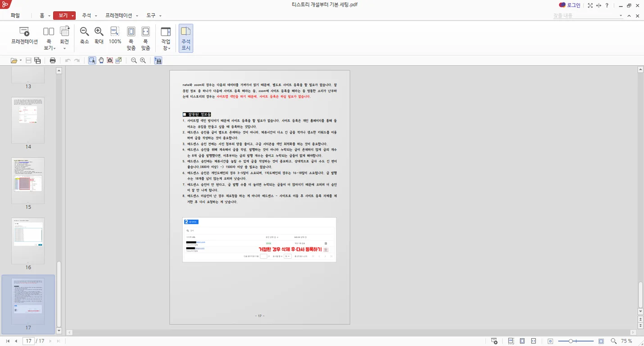Viewport: 644px width, 346px height.
Task: Click the 찾을 내용 search field
Action: [585, 15]
